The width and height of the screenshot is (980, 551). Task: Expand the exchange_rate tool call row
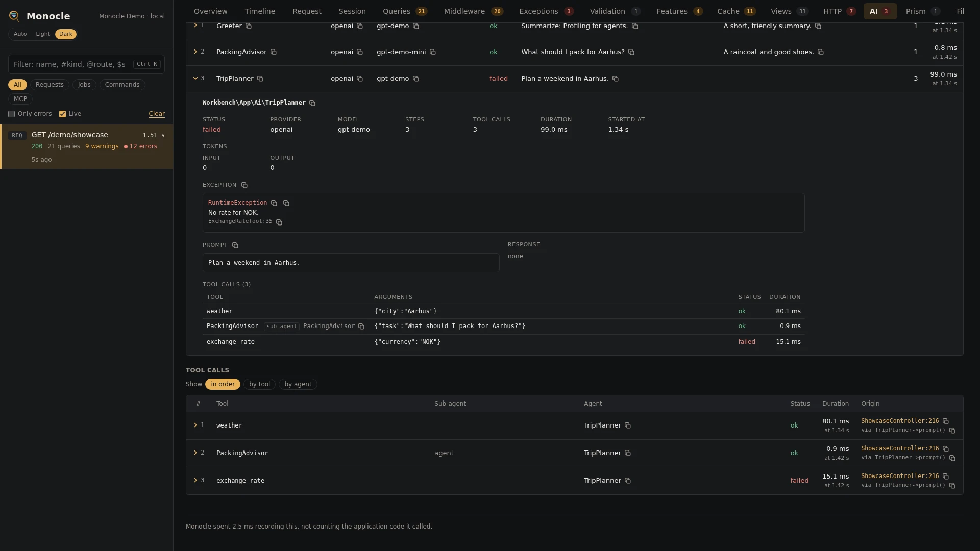click(195, 481)
